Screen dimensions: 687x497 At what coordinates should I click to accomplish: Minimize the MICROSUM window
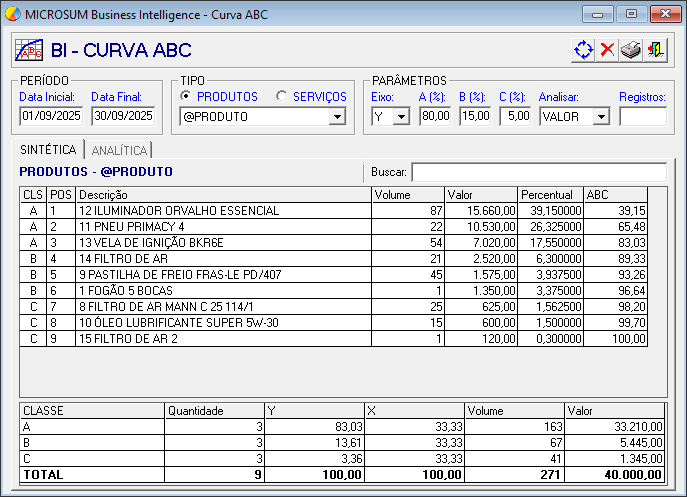[x=597, y=14]
